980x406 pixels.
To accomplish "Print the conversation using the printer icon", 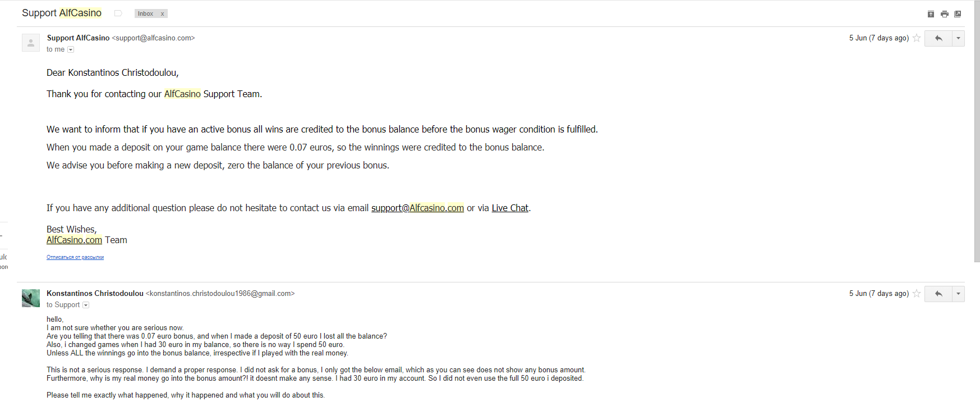I will pos(945,14).
